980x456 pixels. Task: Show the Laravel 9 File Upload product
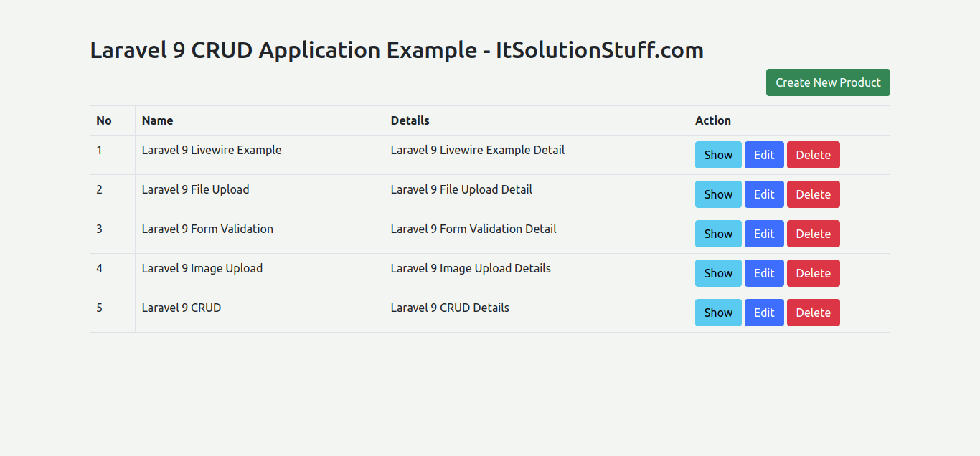click(718, 194)
